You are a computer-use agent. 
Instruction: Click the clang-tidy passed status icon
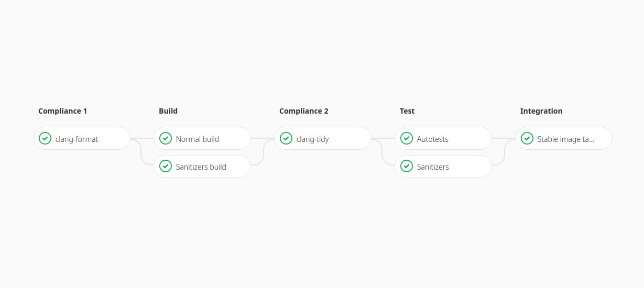(x=286, y=139)
